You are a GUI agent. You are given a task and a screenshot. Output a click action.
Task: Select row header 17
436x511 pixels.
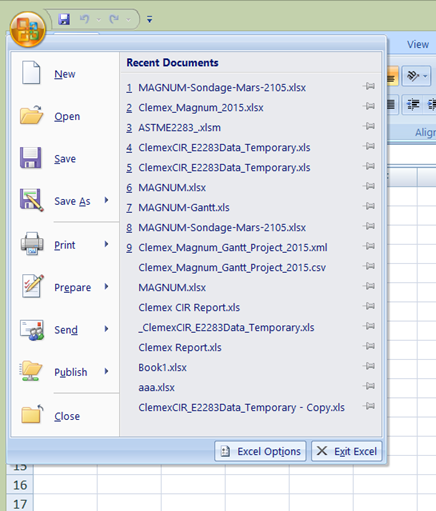(x=20, y=503)
